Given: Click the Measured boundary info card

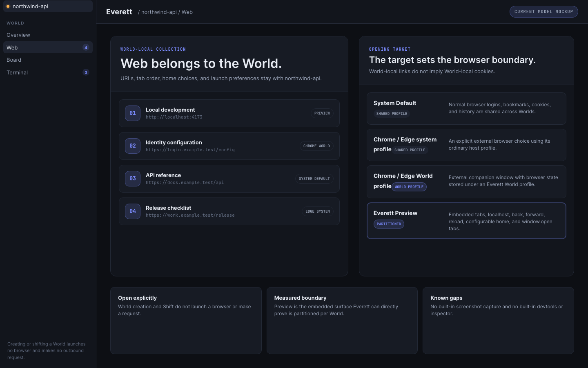Looking at the screenshot, I should (342, 321).
